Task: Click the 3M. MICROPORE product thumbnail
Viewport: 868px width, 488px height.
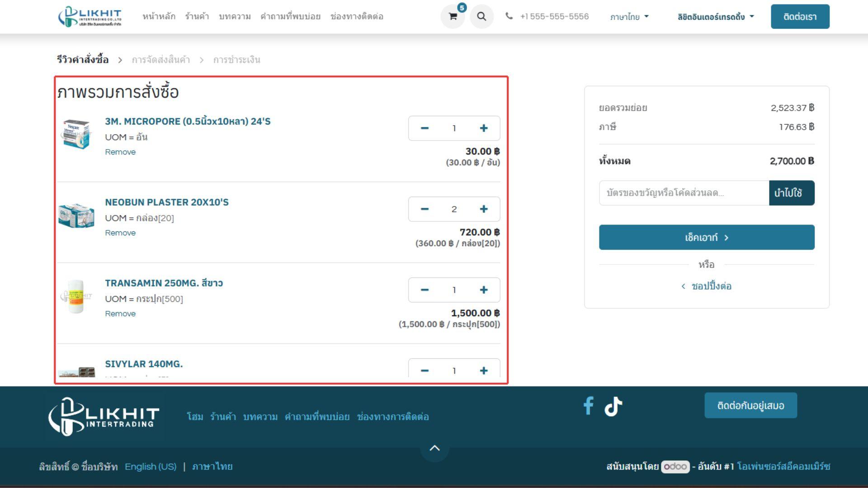Action: click(76, 134)
